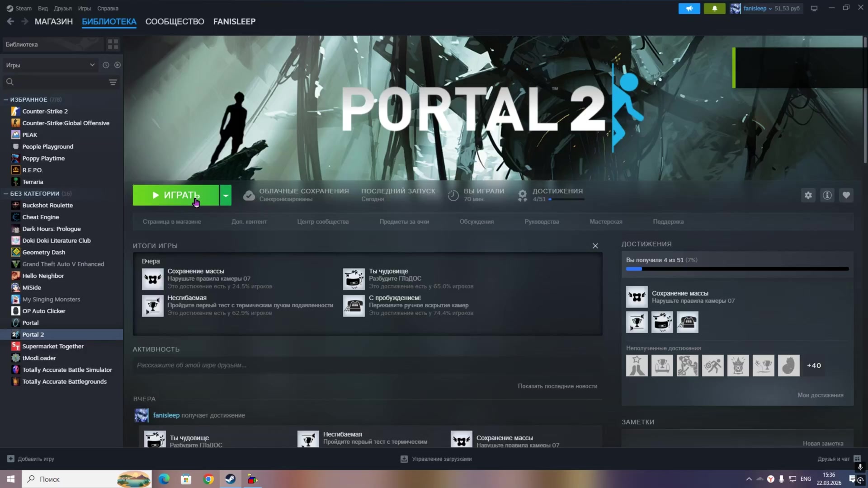Image resolution: width=868 pixels, height=488 pixels.
Task: Open Руководства link
Action: (542, 222)
